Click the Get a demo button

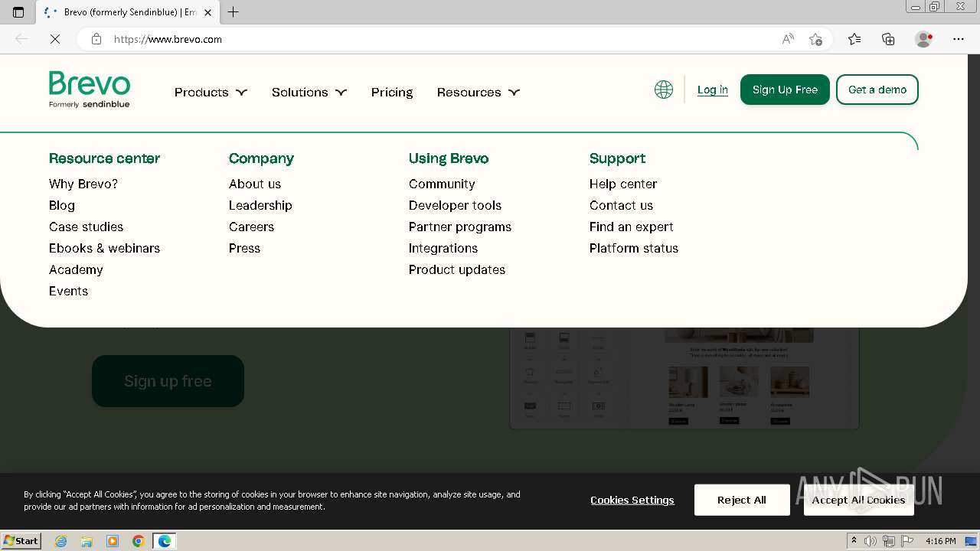[877, 90]
